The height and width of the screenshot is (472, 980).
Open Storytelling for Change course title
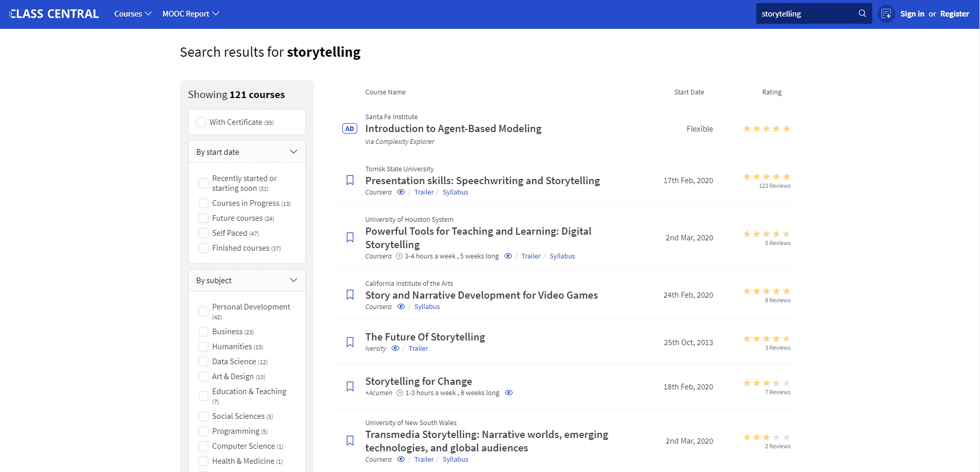(x=419, y=381)
